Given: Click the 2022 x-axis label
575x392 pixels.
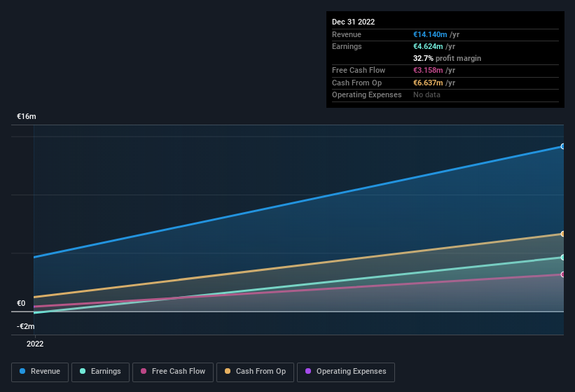Looking at the screenshot, I should (x=35, y=344).
